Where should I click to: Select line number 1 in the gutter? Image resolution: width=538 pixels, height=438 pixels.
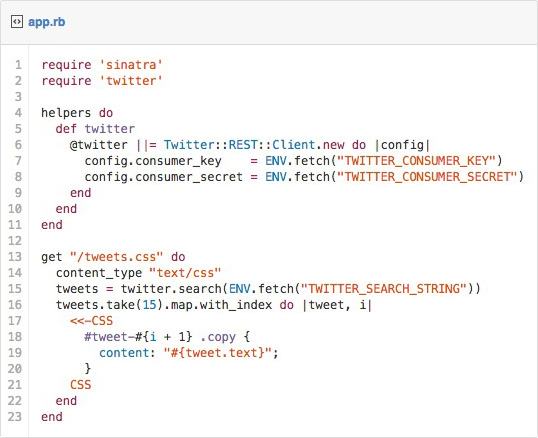pos(18,65)
